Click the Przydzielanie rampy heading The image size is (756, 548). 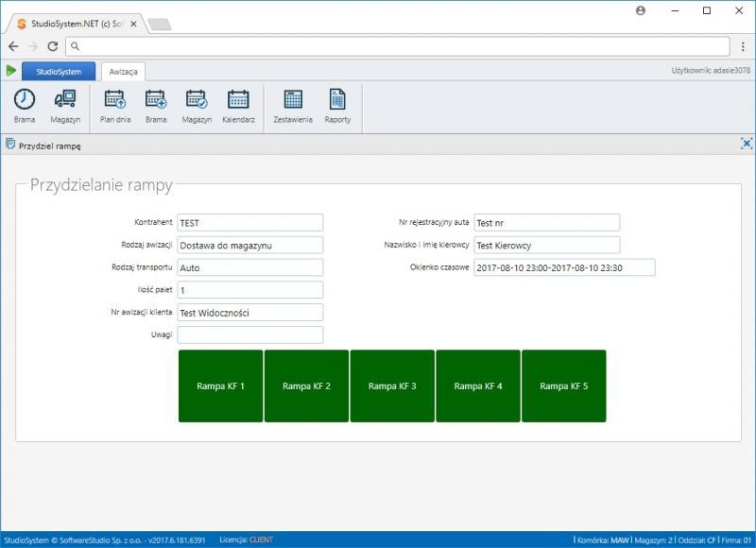101,184
